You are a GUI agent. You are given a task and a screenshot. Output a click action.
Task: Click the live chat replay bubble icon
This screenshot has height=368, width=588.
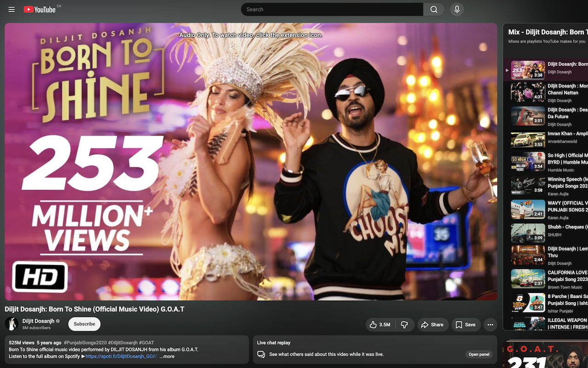261,354
